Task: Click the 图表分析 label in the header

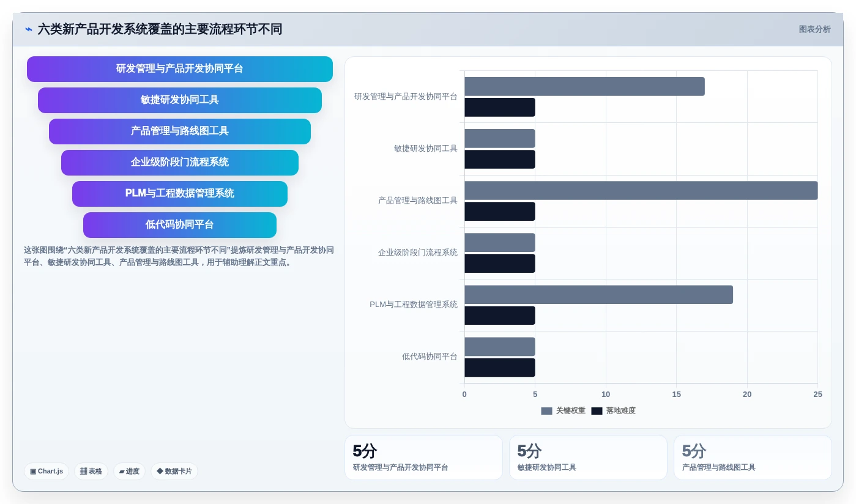Action: tap(814, 29)
